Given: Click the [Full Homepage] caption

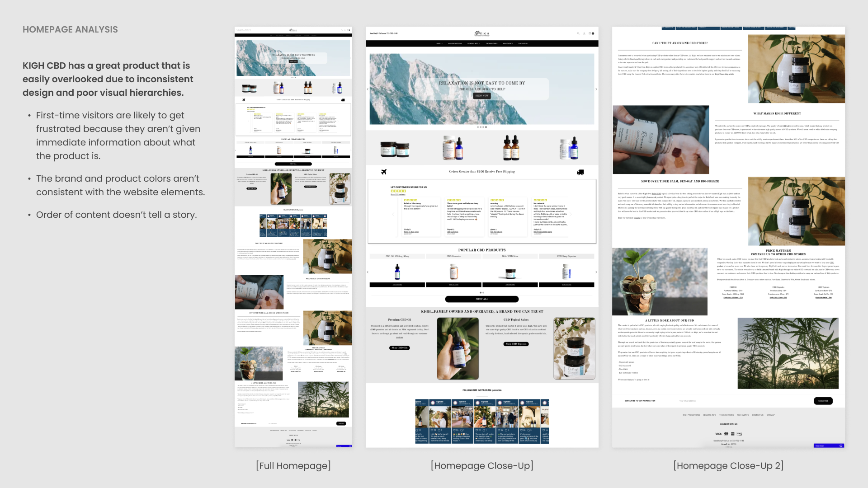Looking at the screenshot, I should (293, 466).
